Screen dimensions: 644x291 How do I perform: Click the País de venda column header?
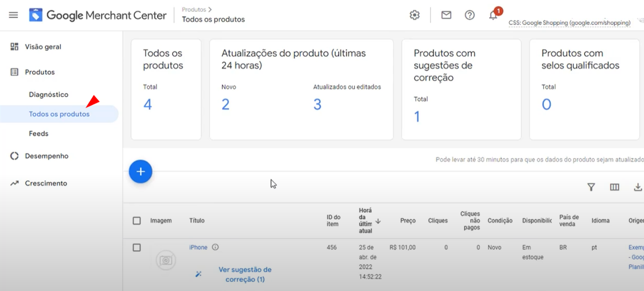pos(569,221)
